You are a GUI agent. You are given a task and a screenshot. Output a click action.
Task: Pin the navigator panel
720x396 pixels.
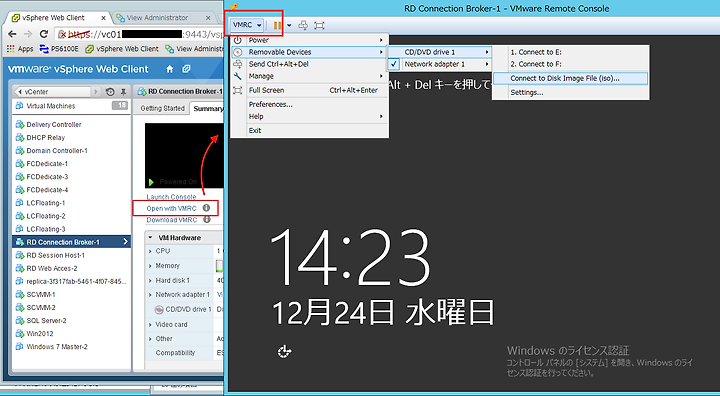[123, 92]
